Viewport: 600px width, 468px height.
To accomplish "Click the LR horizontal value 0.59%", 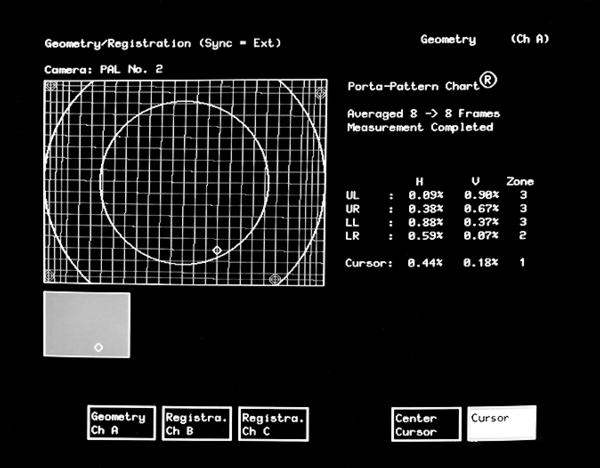I will [x=426, y=236].
